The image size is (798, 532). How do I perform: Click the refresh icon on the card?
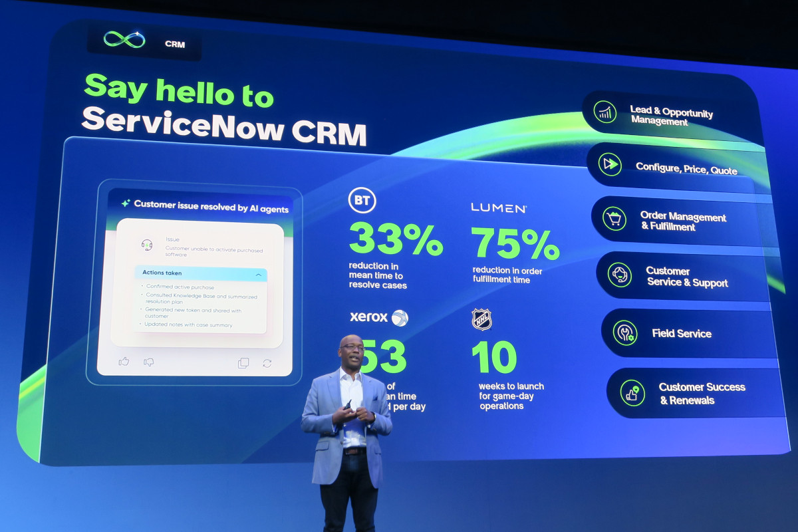coord(267,363)
